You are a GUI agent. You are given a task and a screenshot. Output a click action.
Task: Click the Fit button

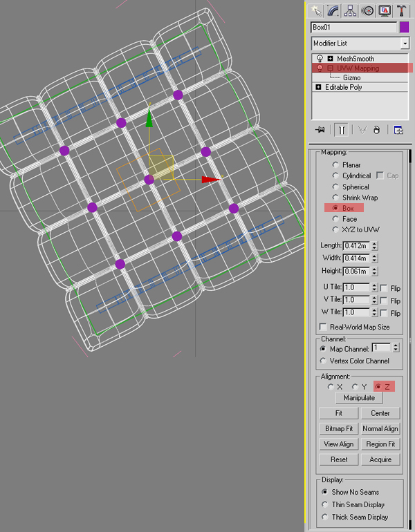[339, 413]
